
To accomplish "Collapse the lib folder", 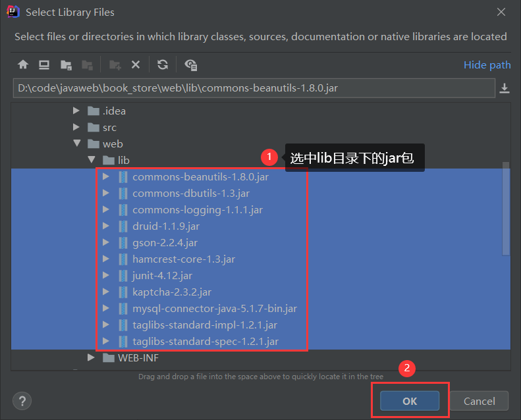I will 92,160.
